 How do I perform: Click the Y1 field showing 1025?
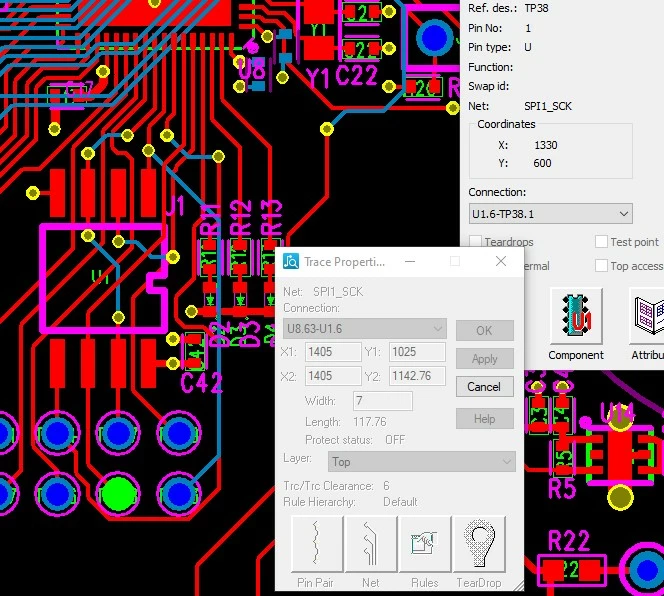(x=417, y=352)
